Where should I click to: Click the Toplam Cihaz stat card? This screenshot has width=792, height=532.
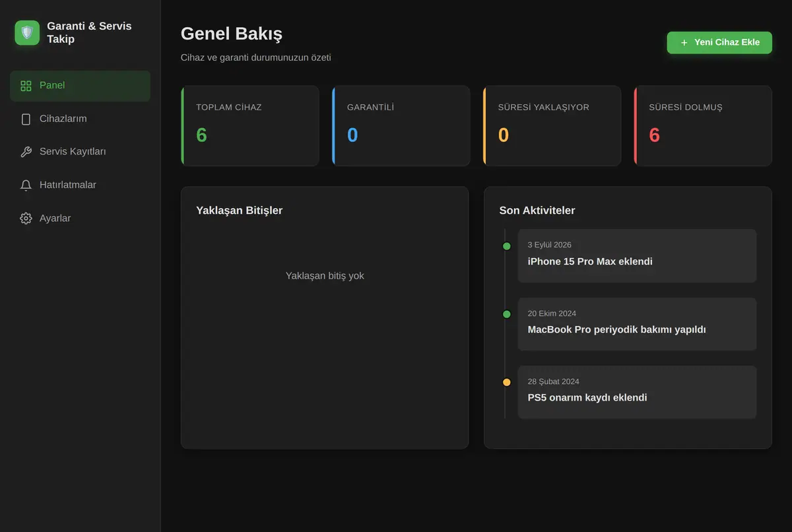click(249, 125)
